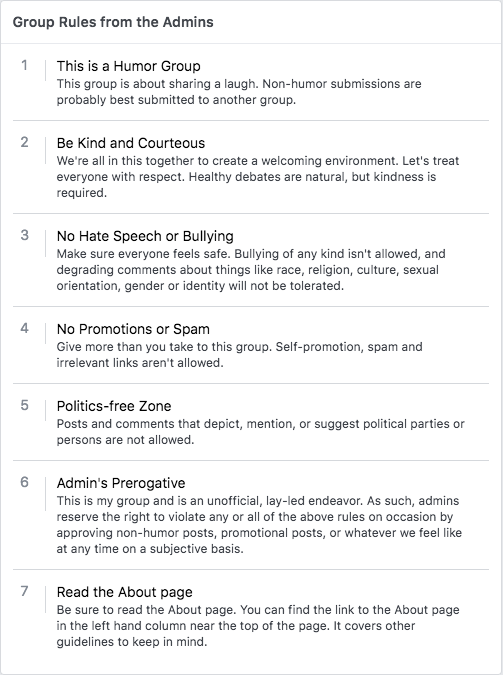This screenshot has height=675, width=503.
Task: Select the 'Read the About page' heading
Action: (124, 592)
